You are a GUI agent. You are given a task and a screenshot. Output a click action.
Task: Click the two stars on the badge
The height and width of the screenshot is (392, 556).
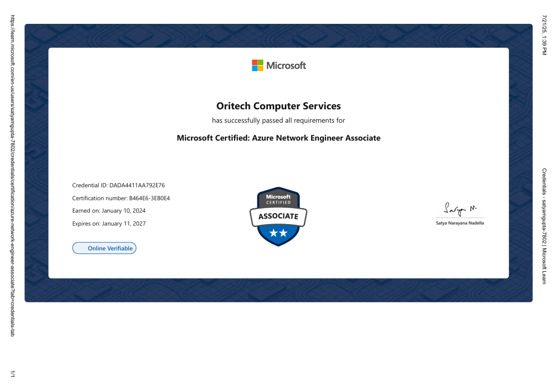click(x=278, y=233)
